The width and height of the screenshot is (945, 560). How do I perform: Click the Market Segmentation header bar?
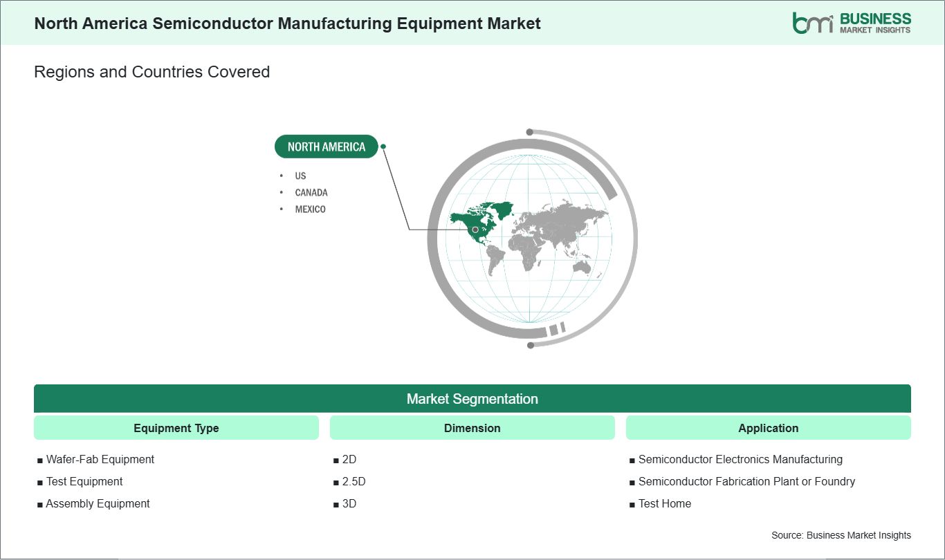coord(472,399)
